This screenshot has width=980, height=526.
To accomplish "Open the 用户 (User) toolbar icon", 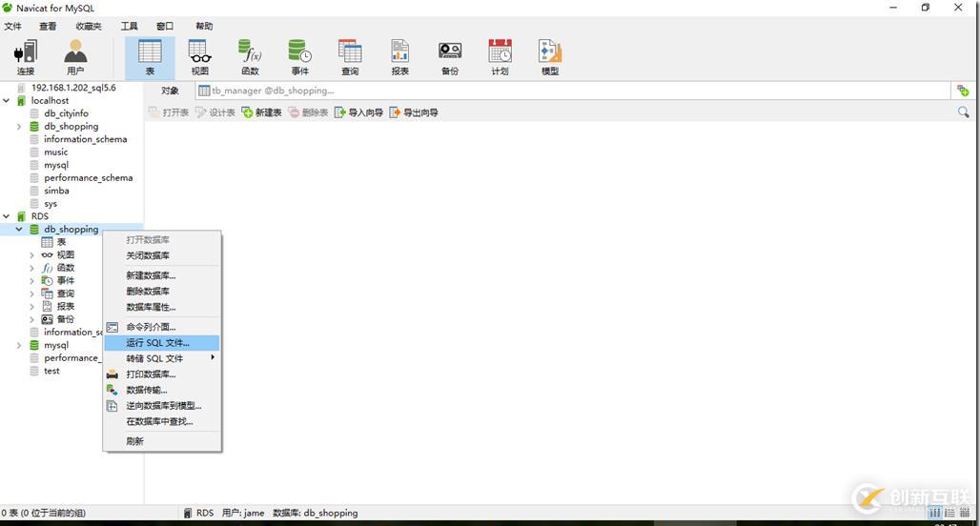I will click(x=75, y=57).
